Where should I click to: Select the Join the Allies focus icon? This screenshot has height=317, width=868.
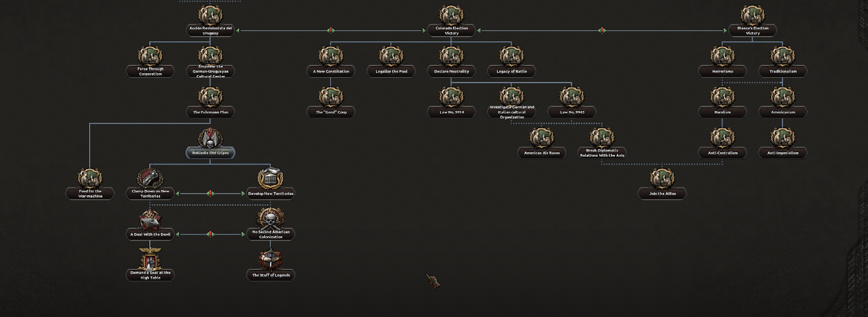[662, 179]
